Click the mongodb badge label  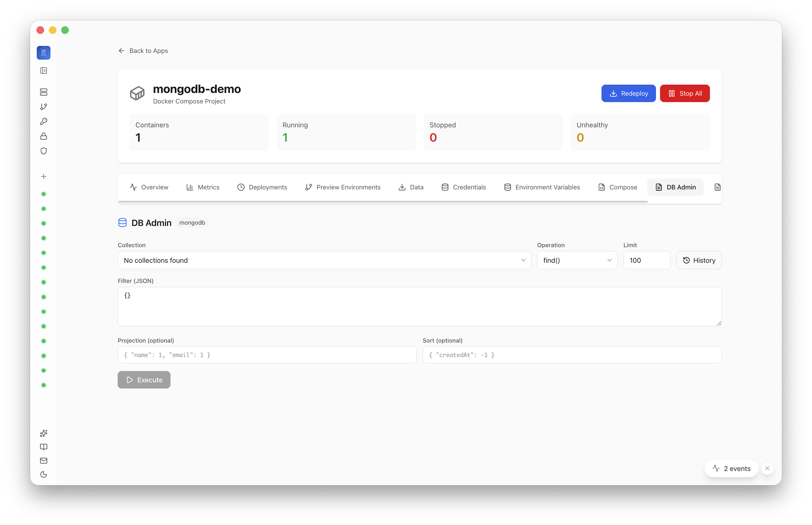pyautogui.click(x=192, y=223)
